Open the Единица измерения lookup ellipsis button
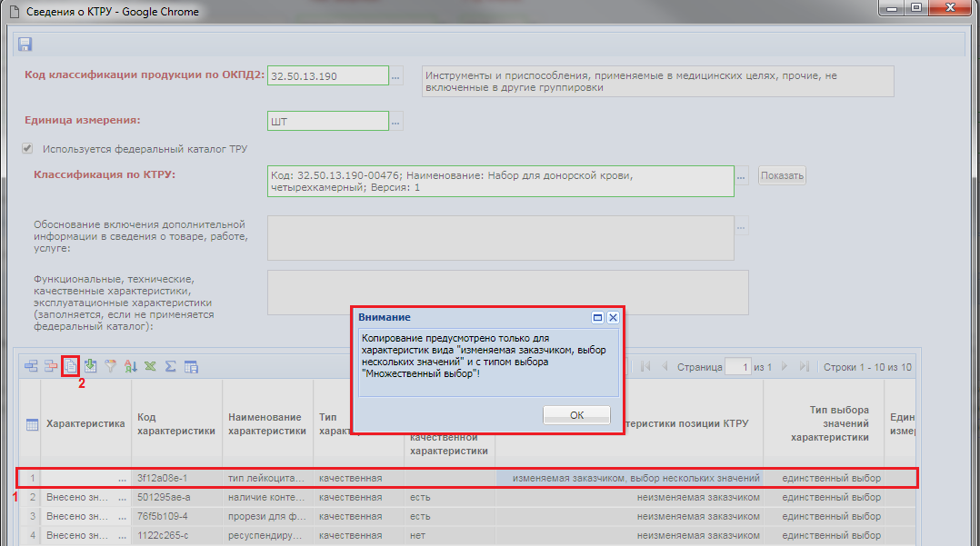This screenshot has width=980, height=546. tap(395, 122)
